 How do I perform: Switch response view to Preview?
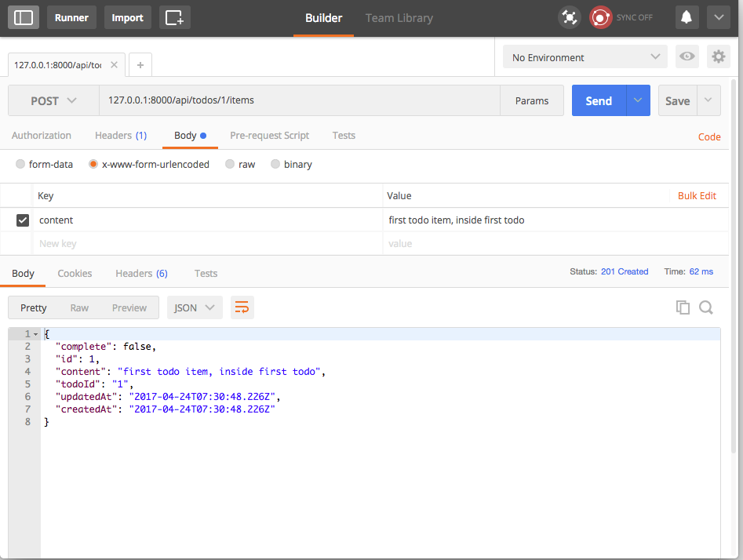coord(129,307)
